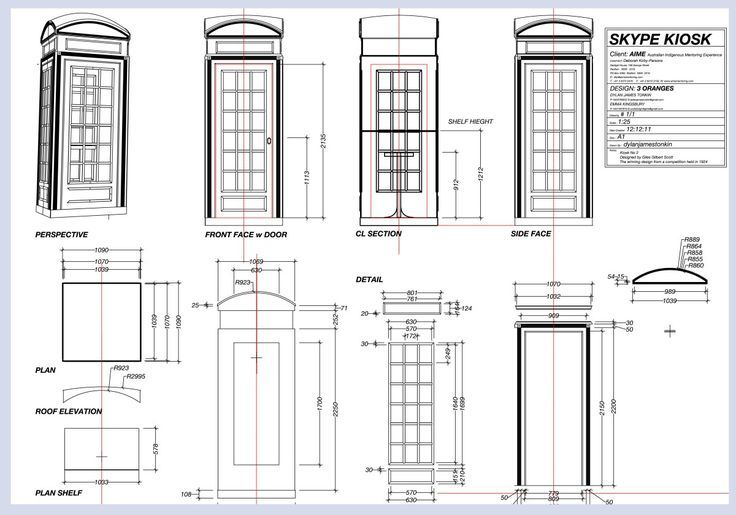Select the CL SECTION label text

[x=379, y=234]
